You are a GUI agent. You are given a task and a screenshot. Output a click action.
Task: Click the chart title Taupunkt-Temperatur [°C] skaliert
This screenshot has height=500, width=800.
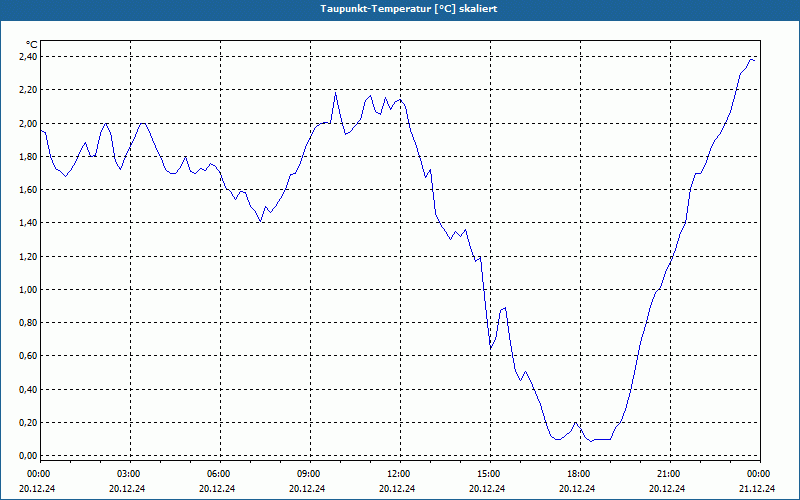point(409,9)
